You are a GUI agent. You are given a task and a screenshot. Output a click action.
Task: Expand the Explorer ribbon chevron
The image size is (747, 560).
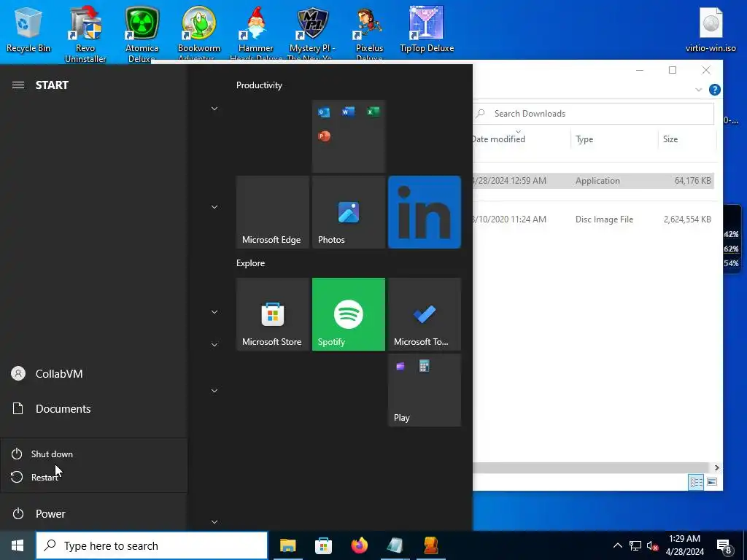[698, 90]
